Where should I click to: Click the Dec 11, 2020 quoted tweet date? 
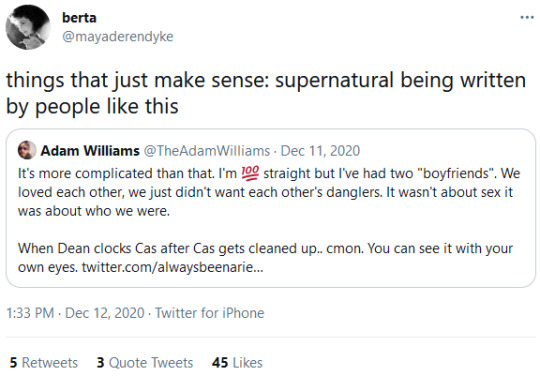[x=320, y=151]
